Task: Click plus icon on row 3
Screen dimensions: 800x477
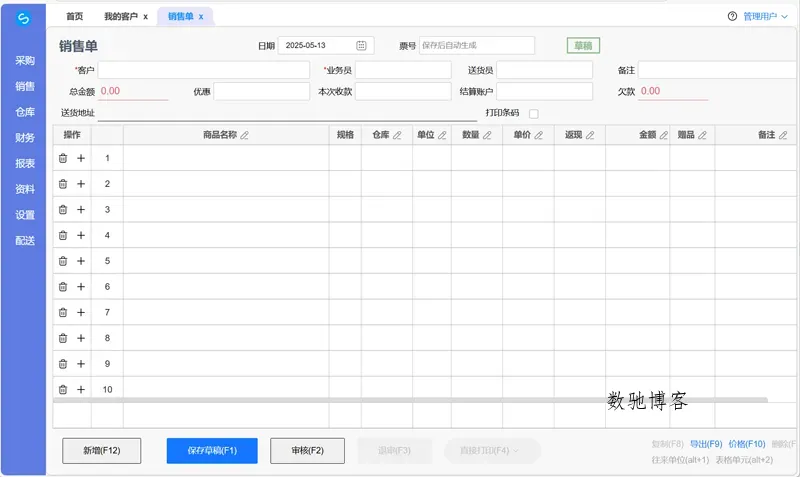Action: [x=81, y=210]
